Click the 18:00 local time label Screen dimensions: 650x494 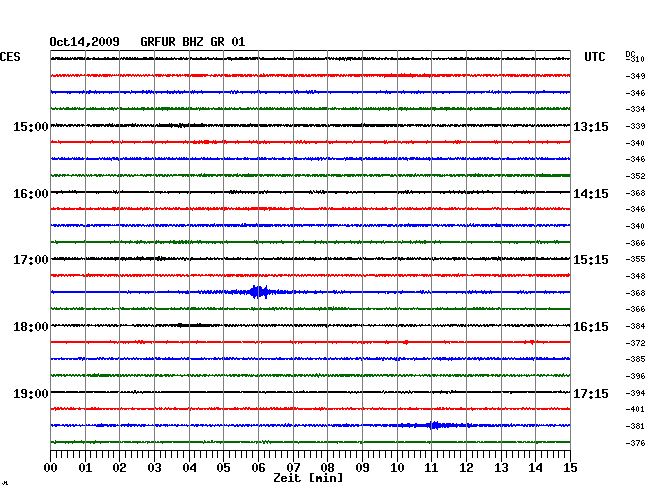click(x=31, y=327)
